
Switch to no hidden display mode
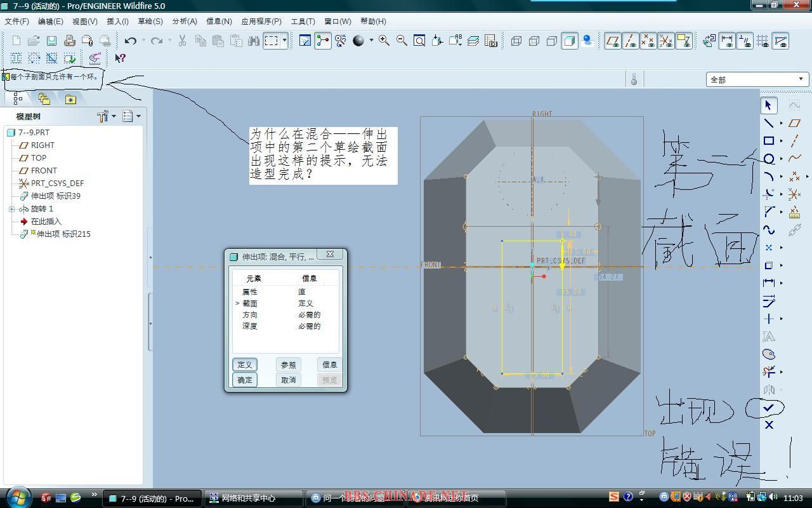point(552,41)
